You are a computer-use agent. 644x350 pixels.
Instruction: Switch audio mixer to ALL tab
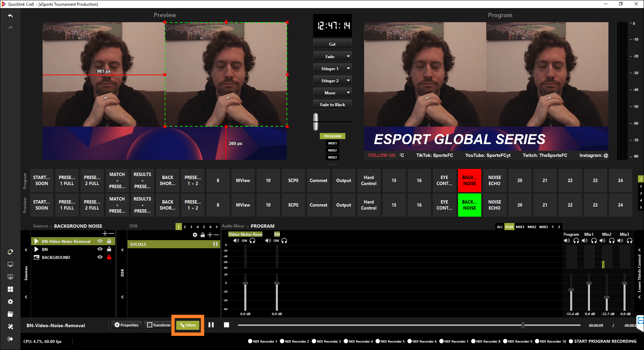point(500,227)
